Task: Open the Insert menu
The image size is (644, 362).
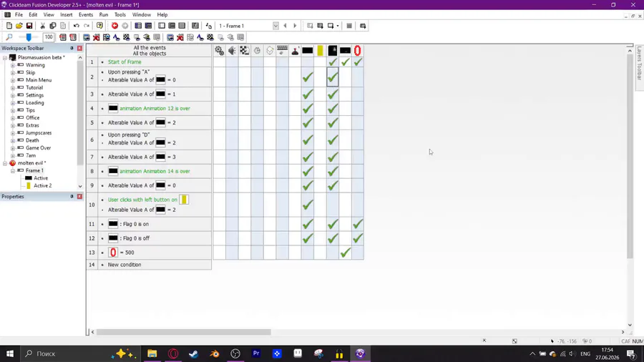Action: [66, 15]
